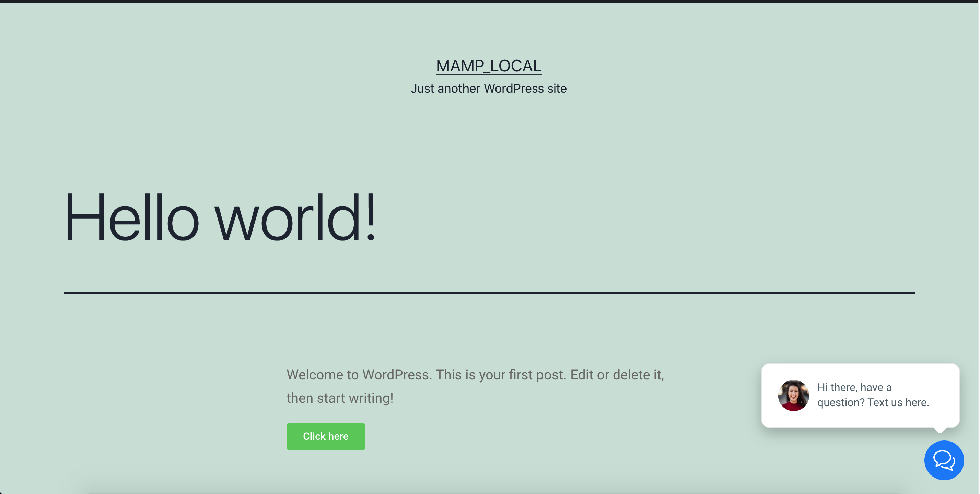Open the MAMP_LOCAL site title link
The image size is (980, 494).
(x=489, y=66)
